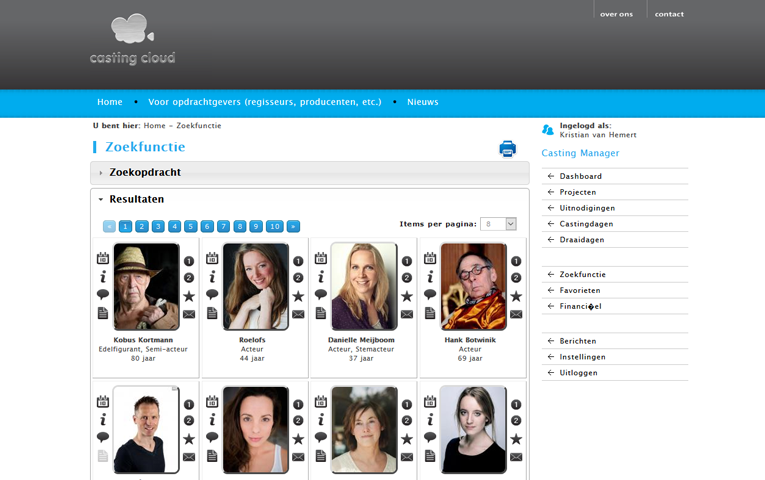
Task: Open Danielle Meijboom profile photo
Action: 364,286
